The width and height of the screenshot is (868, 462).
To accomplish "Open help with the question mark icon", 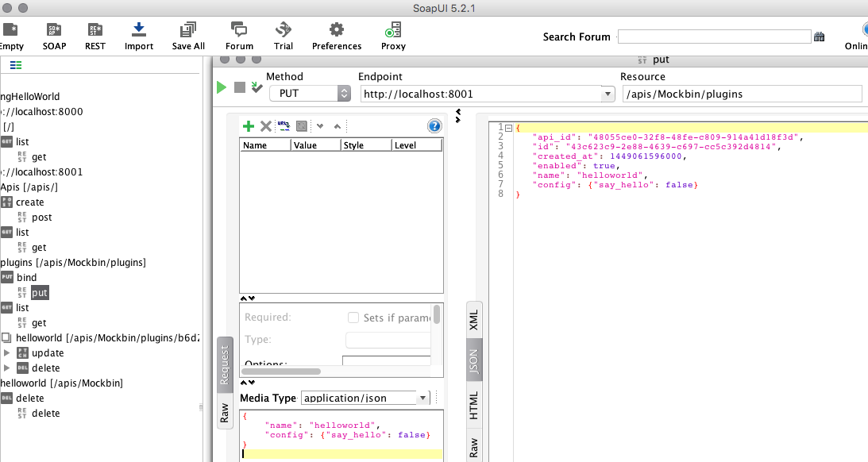I will pos(434,125).
